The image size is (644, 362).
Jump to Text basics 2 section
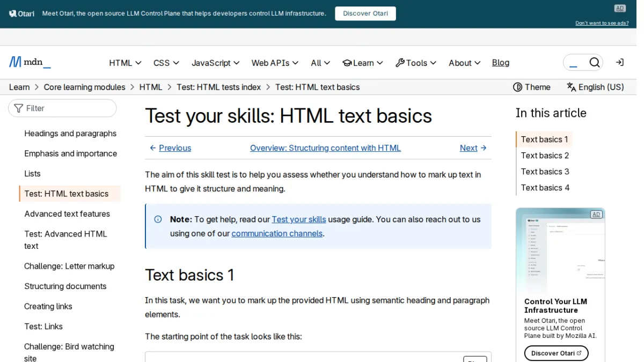(x=545, y=156)
